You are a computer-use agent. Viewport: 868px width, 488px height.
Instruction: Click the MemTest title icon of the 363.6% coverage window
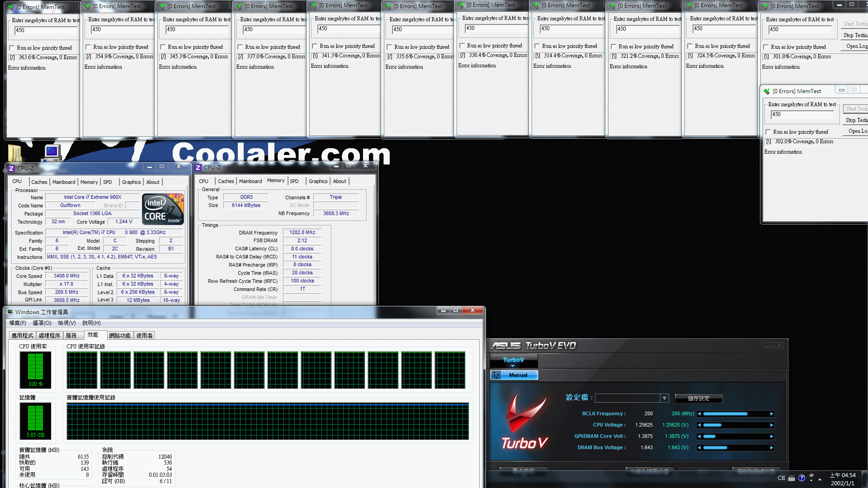(x=11, y=7)
